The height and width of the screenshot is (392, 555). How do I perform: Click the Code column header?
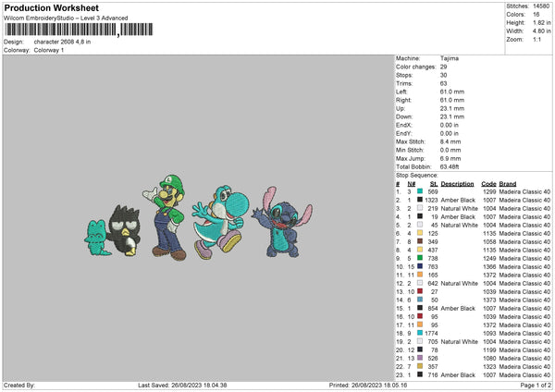pyautogui.click(x=488, y=184)
